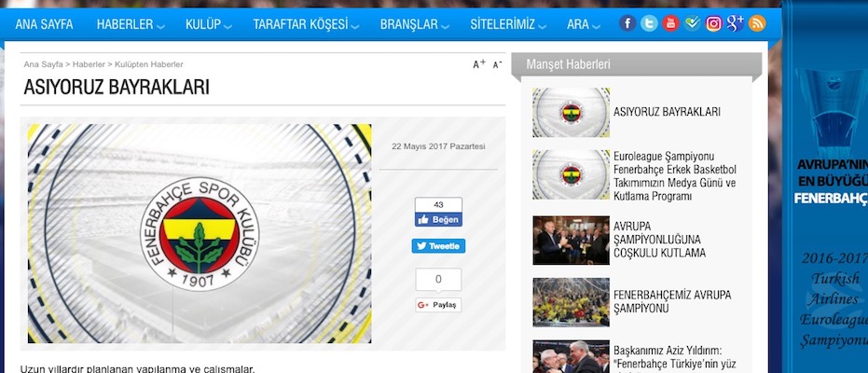Open the Twitter social icon
Viewport: 868px width, 373px height.
pos(649,23)
